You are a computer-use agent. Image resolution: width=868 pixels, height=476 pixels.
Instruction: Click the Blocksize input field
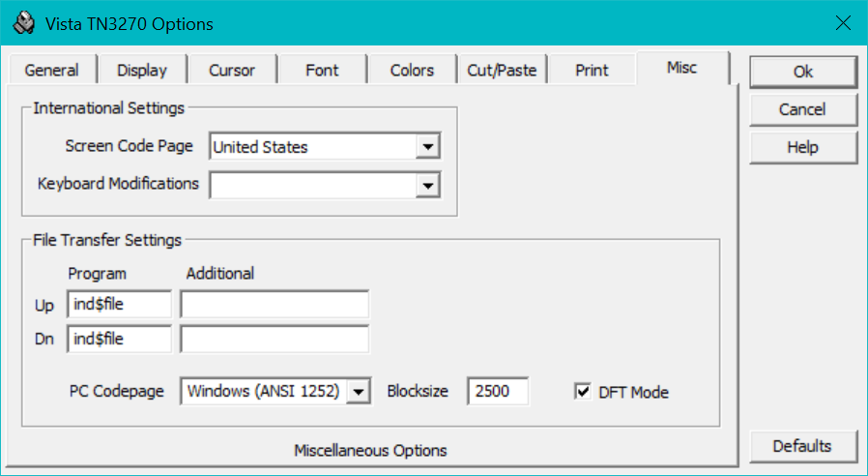point(498,392)
